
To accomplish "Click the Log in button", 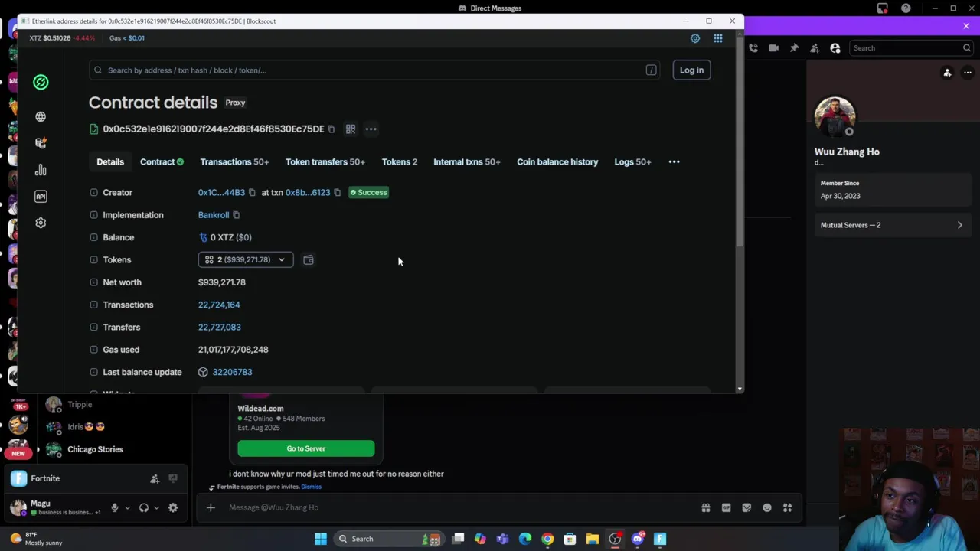I will (x=691, y=70).
